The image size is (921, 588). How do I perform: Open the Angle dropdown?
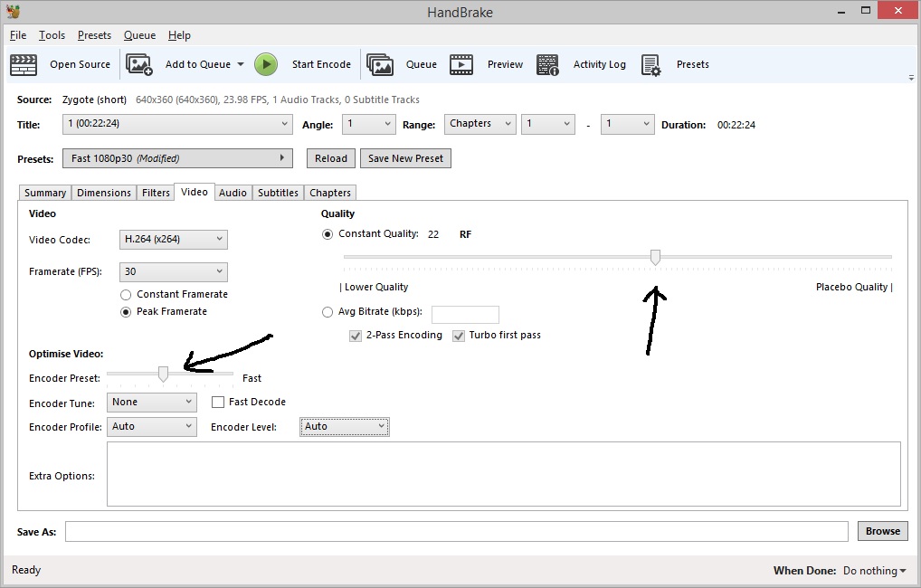[369, 124]
